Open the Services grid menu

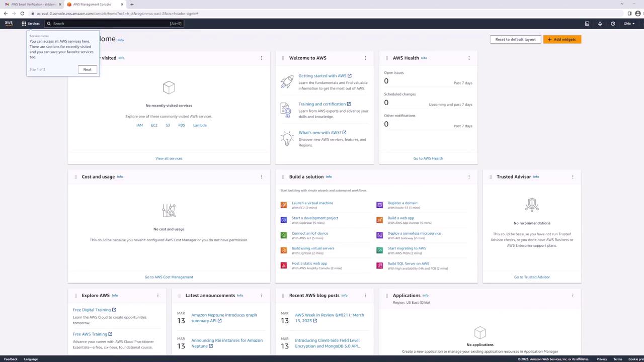(24, 24)
